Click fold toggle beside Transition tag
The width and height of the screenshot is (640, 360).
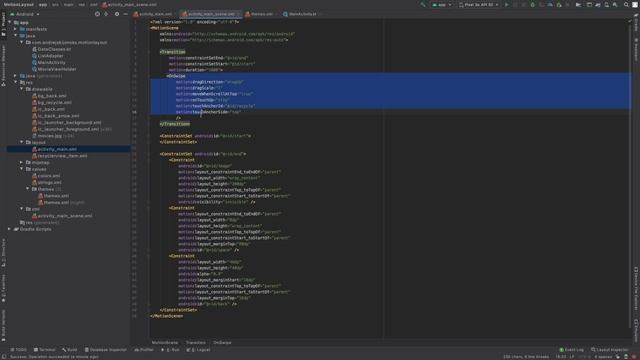click(x=149, y=52)
